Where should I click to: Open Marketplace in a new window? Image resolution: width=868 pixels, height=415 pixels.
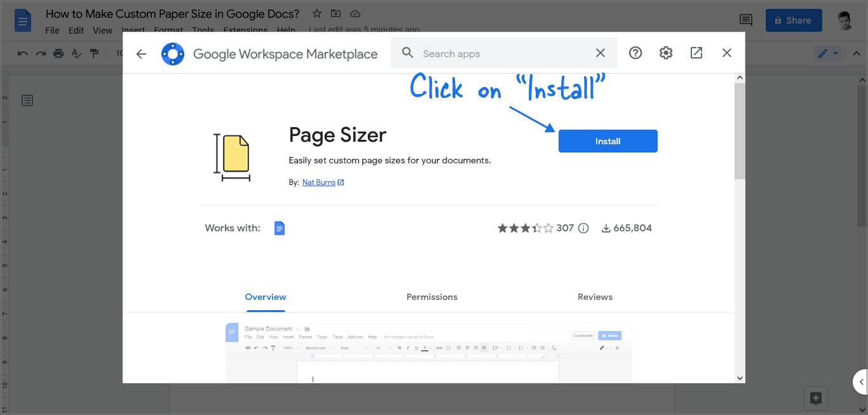[x=696, y=53]
